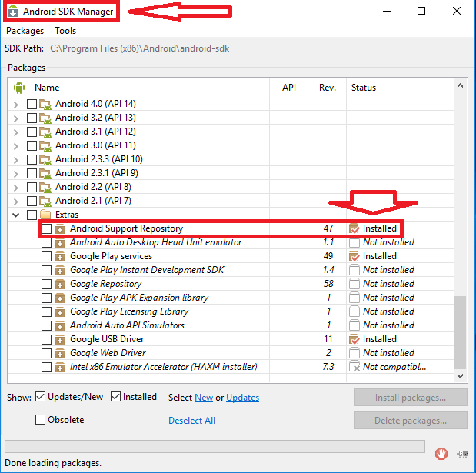476x473 pixels.
Task: Click the installed status icon for Google USB Driver
Action: [x=355, y=339]
